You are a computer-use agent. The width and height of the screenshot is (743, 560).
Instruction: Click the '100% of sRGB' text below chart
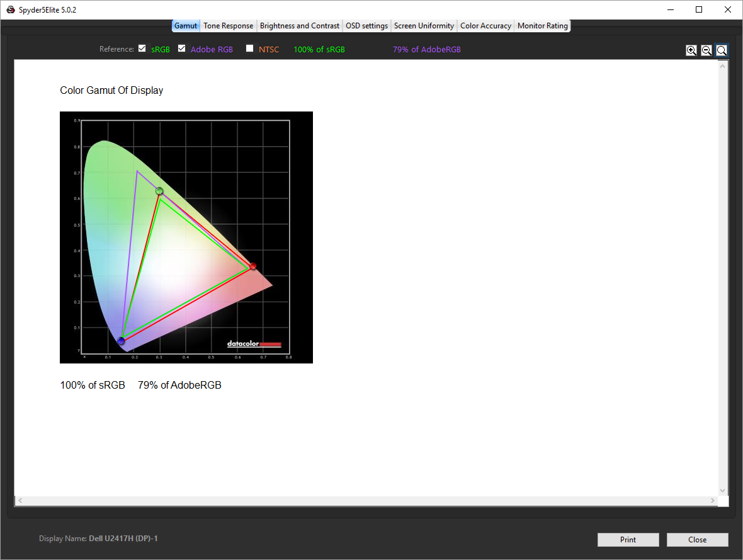(x=93, y=385)
